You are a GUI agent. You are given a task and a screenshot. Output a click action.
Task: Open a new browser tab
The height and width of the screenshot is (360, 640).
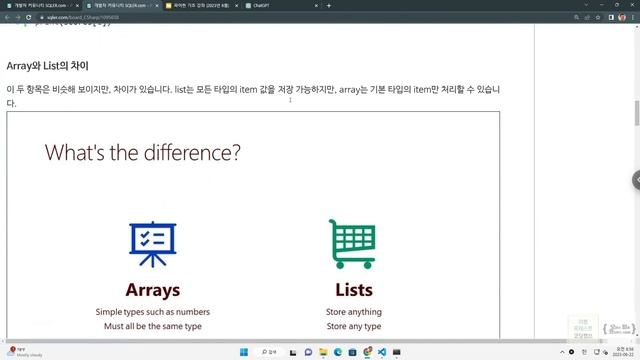point(329,6)
